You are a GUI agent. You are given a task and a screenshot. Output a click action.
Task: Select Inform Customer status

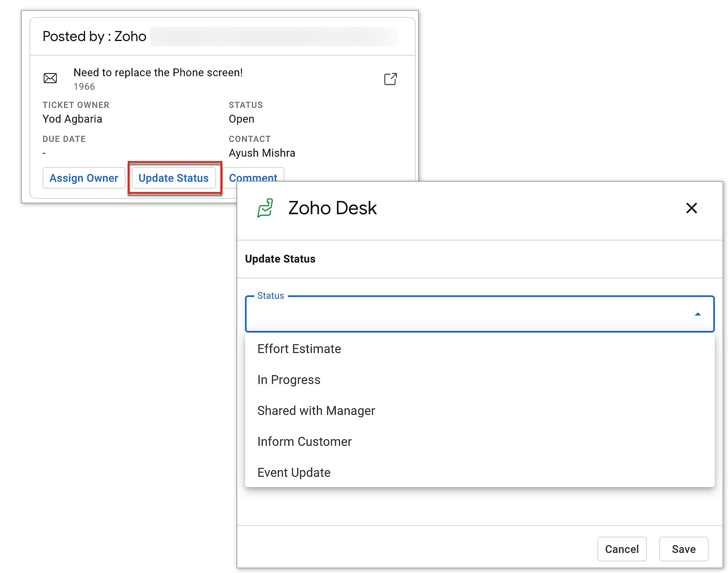pyautogui.click(x=304, y=442)
